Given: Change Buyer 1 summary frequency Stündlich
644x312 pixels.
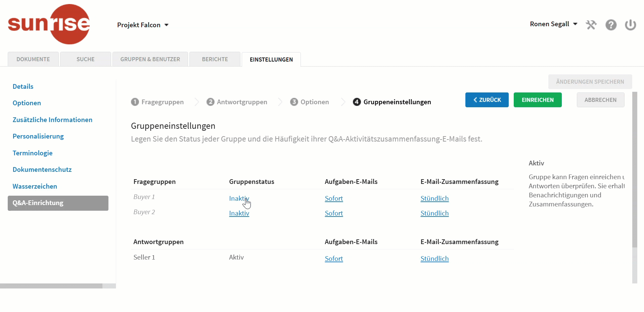Looking at the screenshot, I should click(x=434, y=198).
